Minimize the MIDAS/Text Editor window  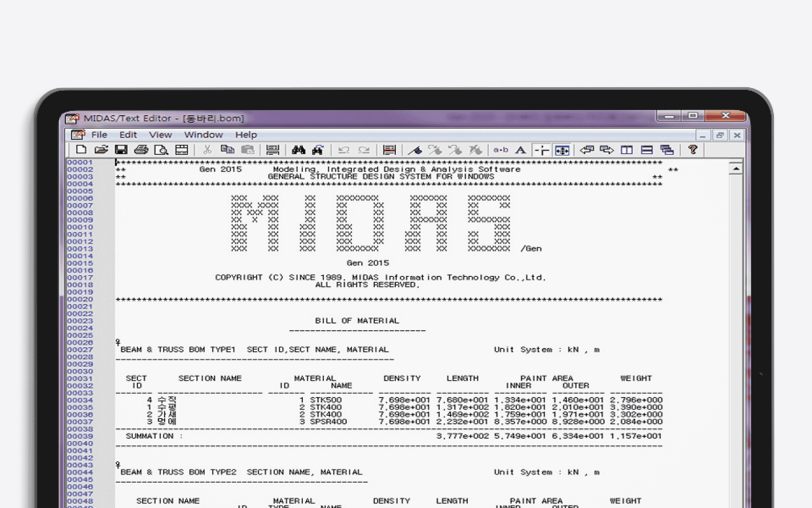point(669,116)
